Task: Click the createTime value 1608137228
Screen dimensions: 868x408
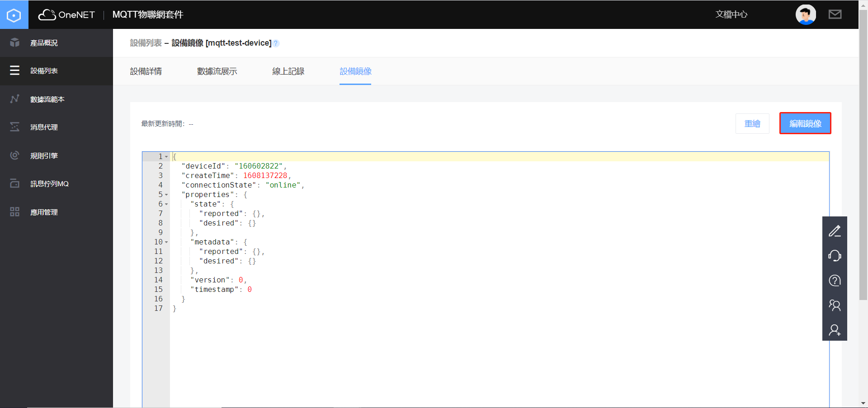Action: point(265,176)
